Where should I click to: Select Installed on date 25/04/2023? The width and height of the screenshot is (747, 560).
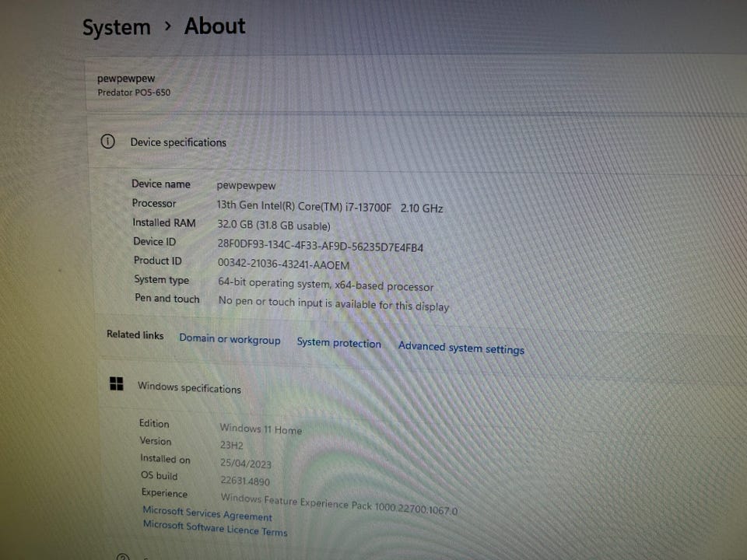pyautogui.click(x=245, y=464)
